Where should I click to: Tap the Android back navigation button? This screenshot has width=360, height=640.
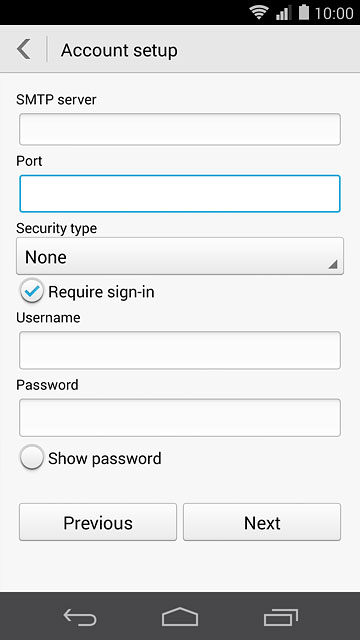[x=80, y=616]
